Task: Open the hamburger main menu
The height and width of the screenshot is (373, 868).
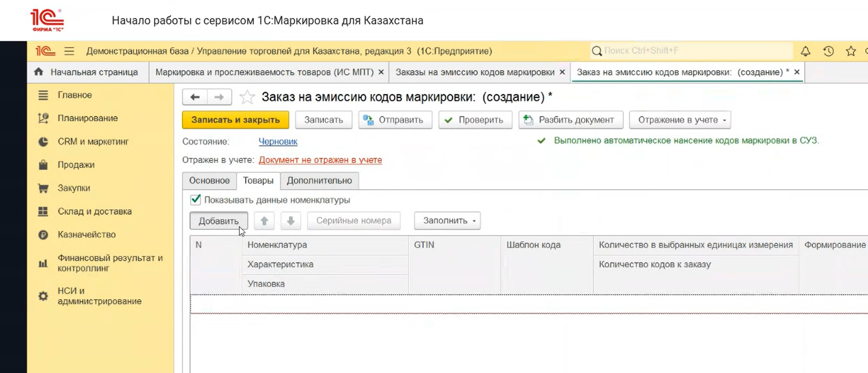Action: (70, 51)
